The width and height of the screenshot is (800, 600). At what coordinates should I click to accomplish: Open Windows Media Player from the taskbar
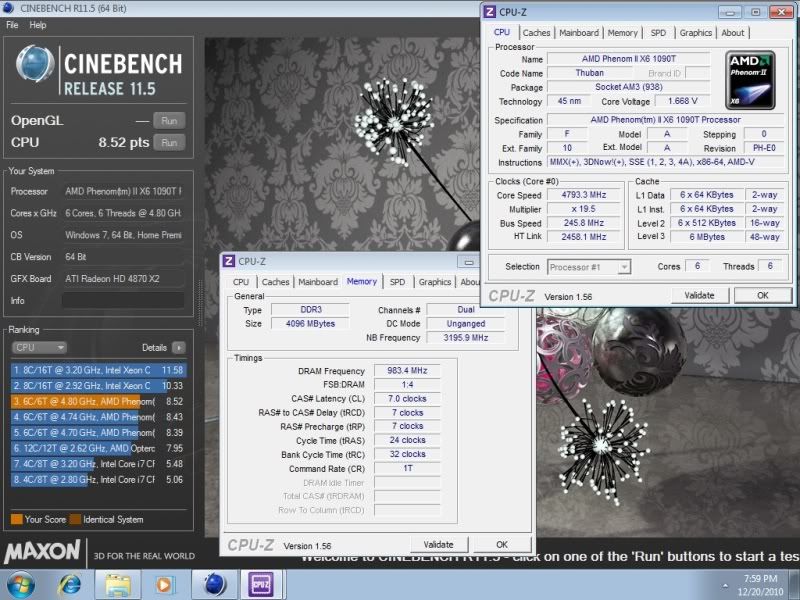(x=164, y=585)
